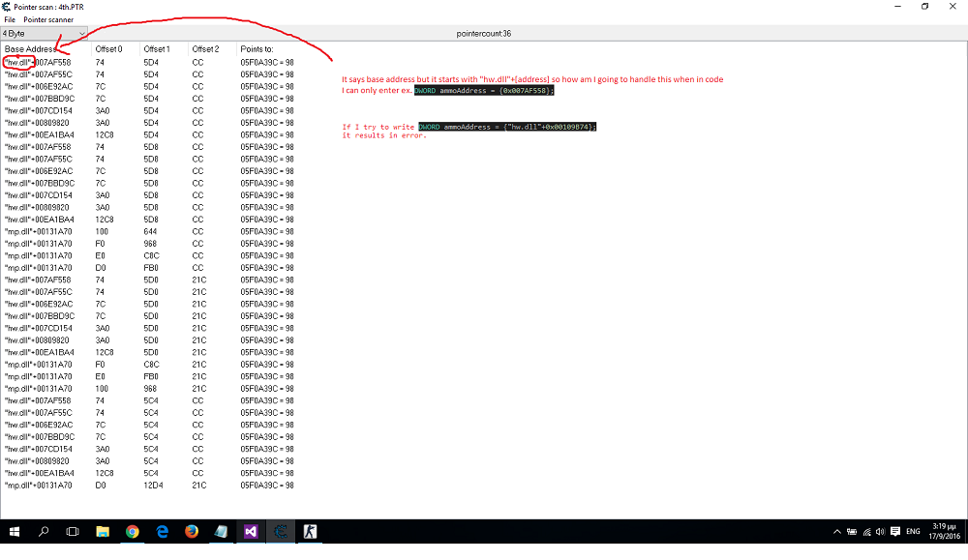Select first "hw.dll"+007AF558 pointer row
The width and height of the screenshot is (968, 560).
pyautogui.click(x=39, y=62)
